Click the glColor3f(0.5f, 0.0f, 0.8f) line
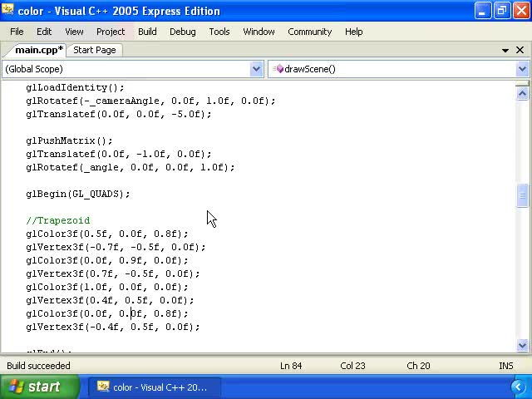This screenshot has width=532, height=399. point(107,234)
